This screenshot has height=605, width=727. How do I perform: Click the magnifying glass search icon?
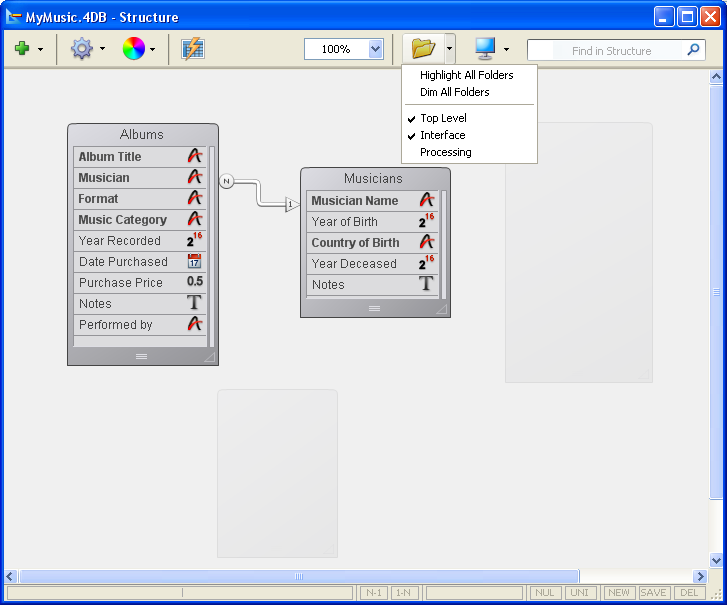tap(694, 50)
